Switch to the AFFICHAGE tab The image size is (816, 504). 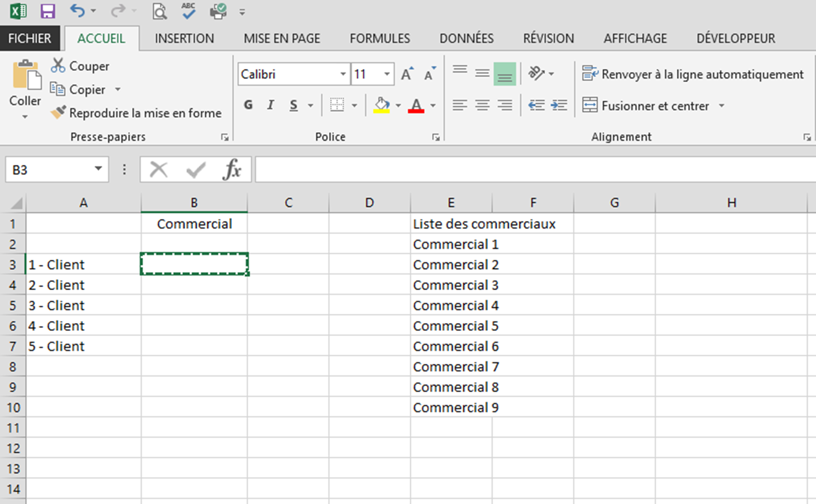(x=635, y=38)
